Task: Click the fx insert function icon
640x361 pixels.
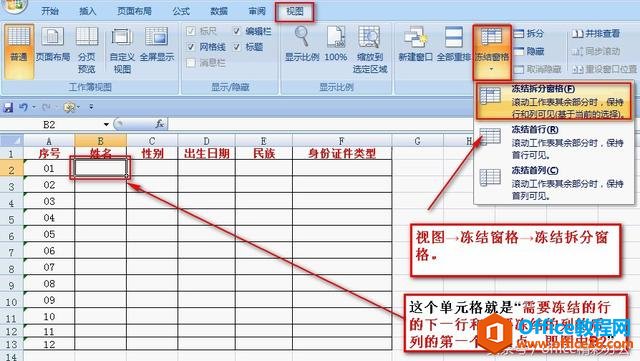Action: pos(160,124)
